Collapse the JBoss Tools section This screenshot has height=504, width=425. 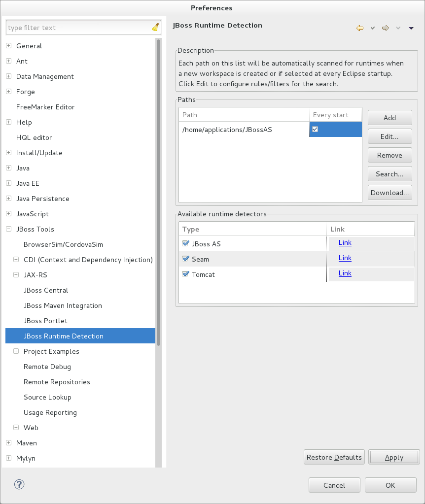tap(8, 229)
